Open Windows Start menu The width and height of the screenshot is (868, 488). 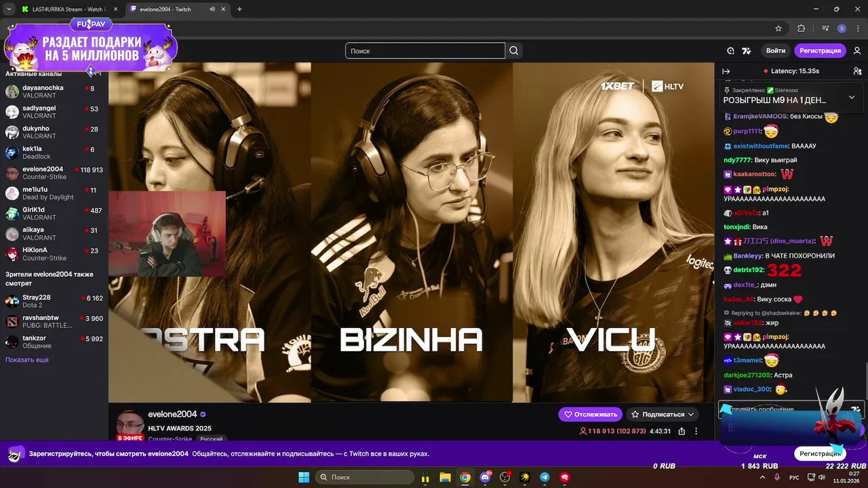[303, 477]
